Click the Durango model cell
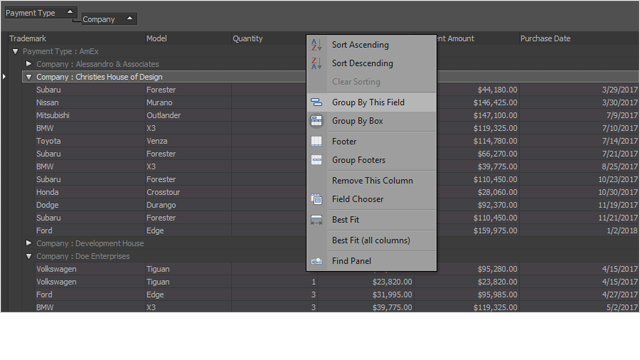 [188, 205]
